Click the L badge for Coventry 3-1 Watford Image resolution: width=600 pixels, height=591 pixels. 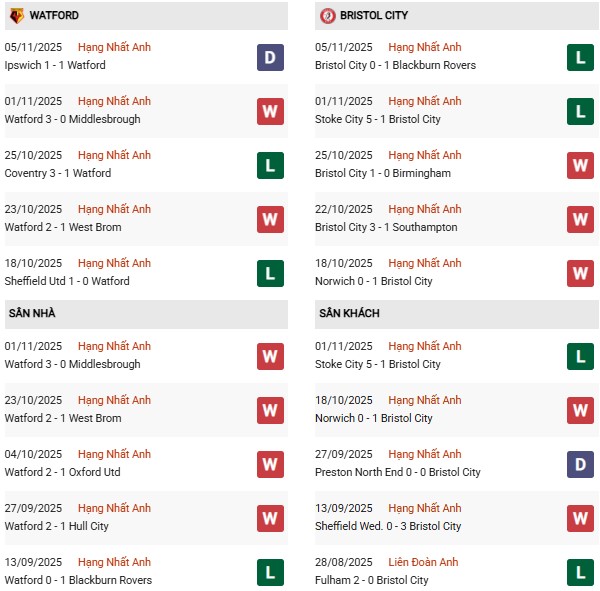270,165
